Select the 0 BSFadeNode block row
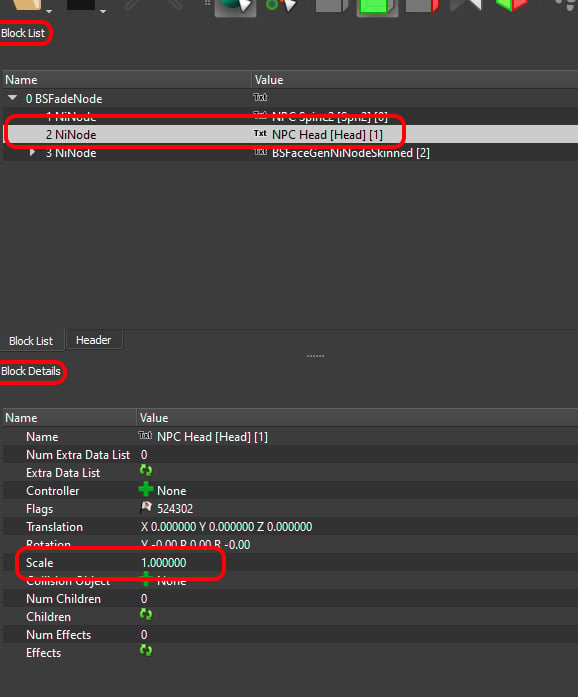This screenshot has height=697, width=578. pyautogui.click(x=290, y=98)
